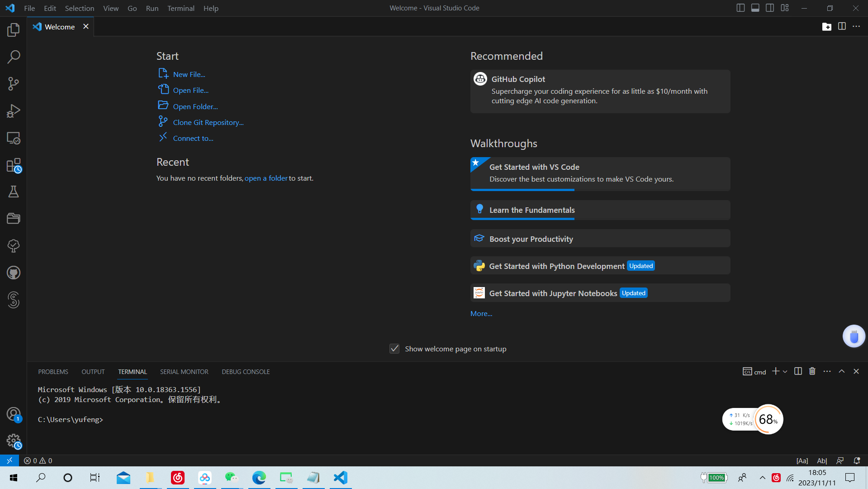This screenshot has height=489, width=868.
Task: Open the Project Manager folder view
Action: [14, 219]
